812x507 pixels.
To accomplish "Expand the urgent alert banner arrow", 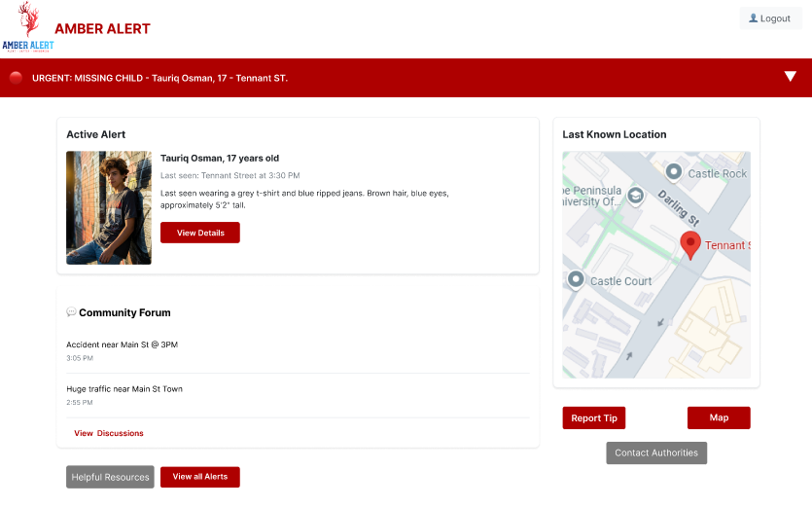I will pos(791,77).
